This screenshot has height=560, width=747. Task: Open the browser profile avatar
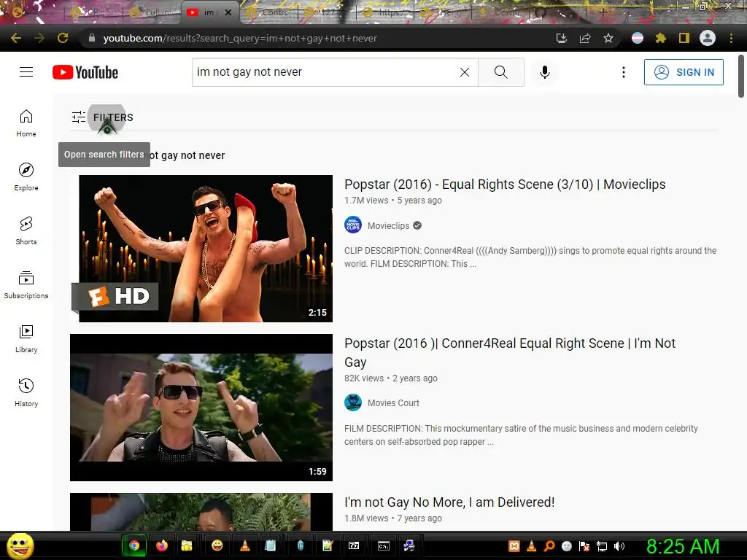(x=708, y=38)
